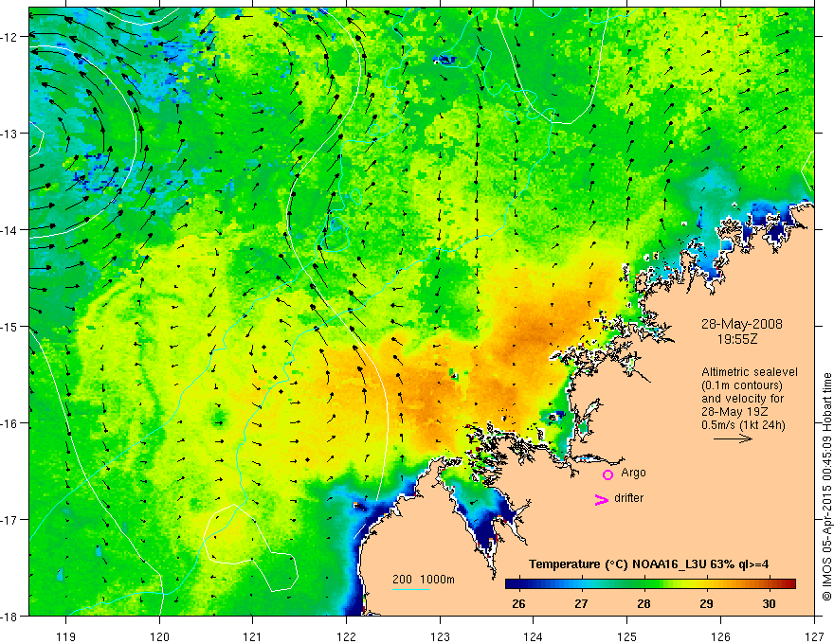The width and height of the screenshot is (834, 644).
Task: Click latitude axis label -12
Action: tap(10, 37)
